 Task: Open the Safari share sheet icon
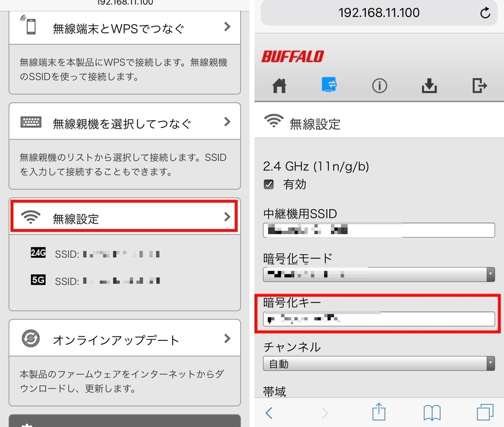click(378, 412)
